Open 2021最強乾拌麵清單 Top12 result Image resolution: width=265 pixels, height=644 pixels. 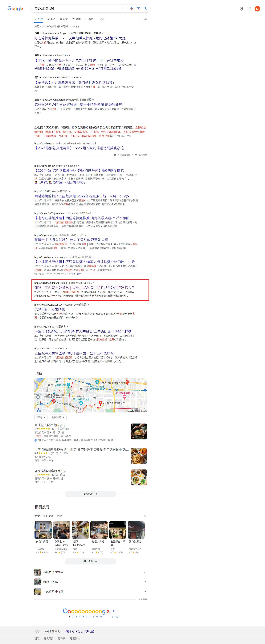click(x=81, y=148)
